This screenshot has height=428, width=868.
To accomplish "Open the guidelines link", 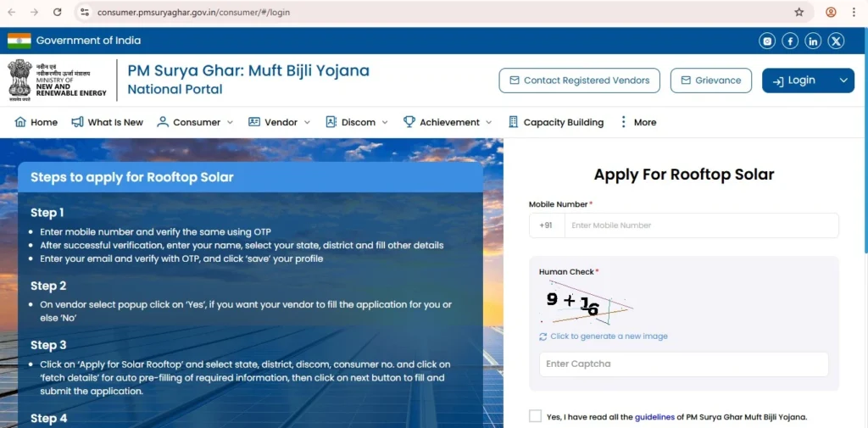I will [654, 417].
